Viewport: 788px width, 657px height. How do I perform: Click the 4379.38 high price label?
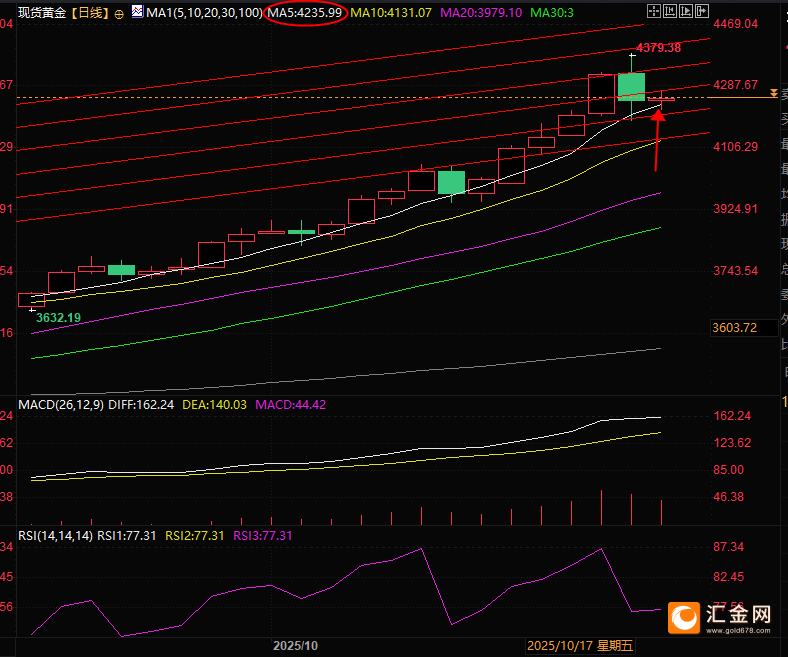click(x=658, y=48)
